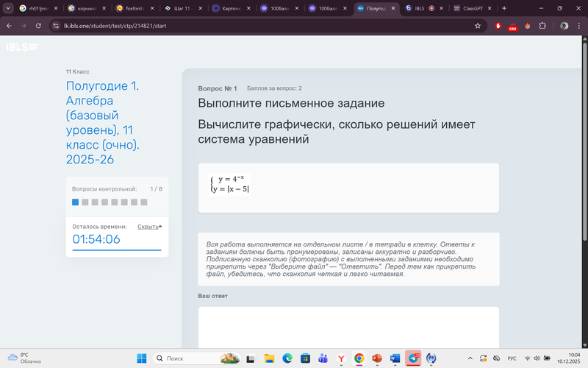The image size is (588, 368).
Task: Open File Explorer from the taskbar
Action: [269, 358]
